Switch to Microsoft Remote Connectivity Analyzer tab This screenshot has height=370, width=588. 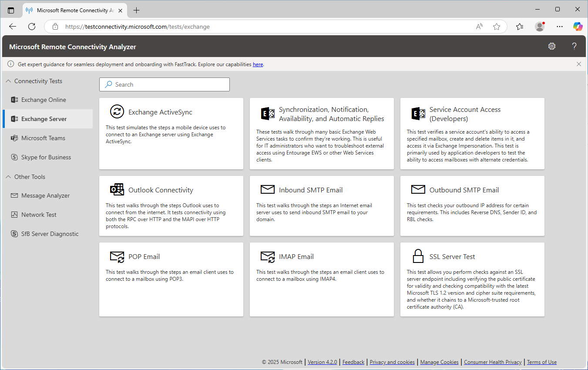pyautogui.click(x=74, y=10)
